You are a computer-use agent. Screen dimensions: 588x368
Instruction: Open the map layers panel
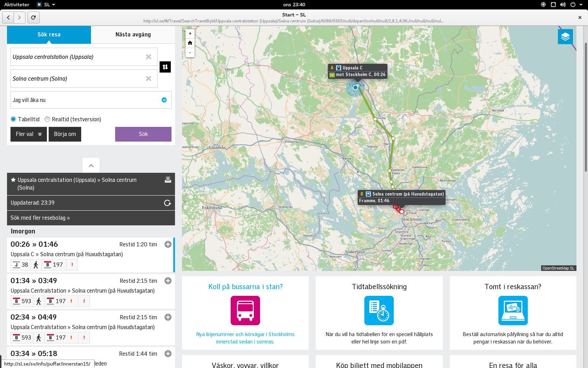click(565, 36)
